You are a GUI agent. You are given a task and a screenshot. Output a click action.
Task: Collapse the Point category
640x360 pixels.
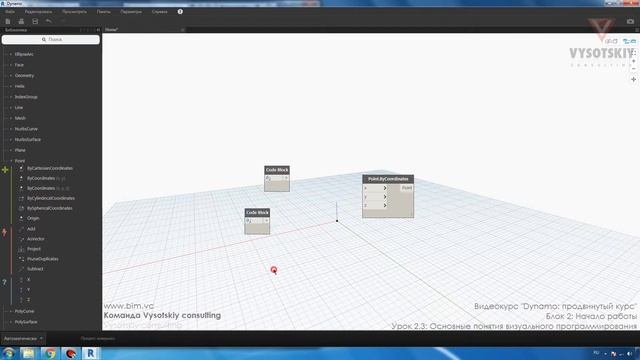click(20, 161)
